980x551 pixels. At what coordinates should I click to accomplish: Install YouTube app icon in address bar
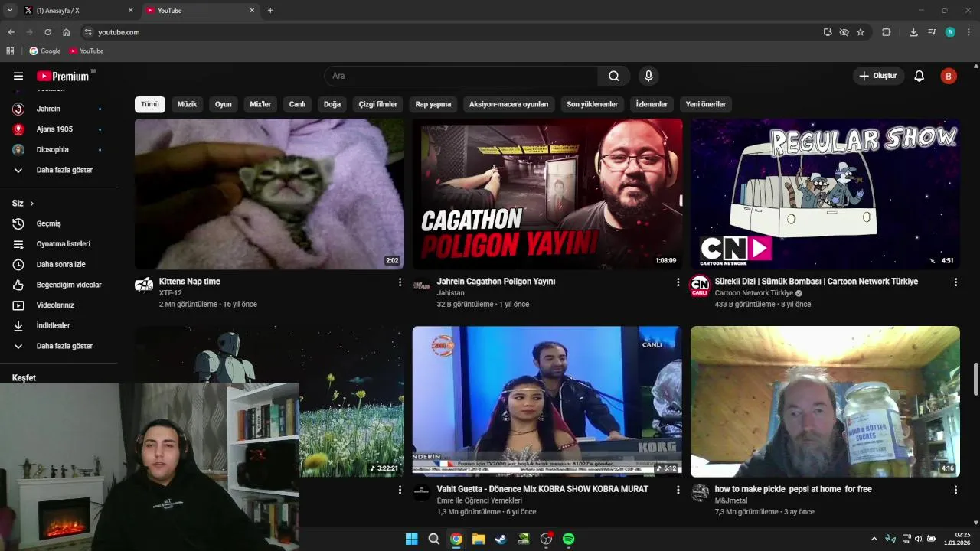coord(828,32)
